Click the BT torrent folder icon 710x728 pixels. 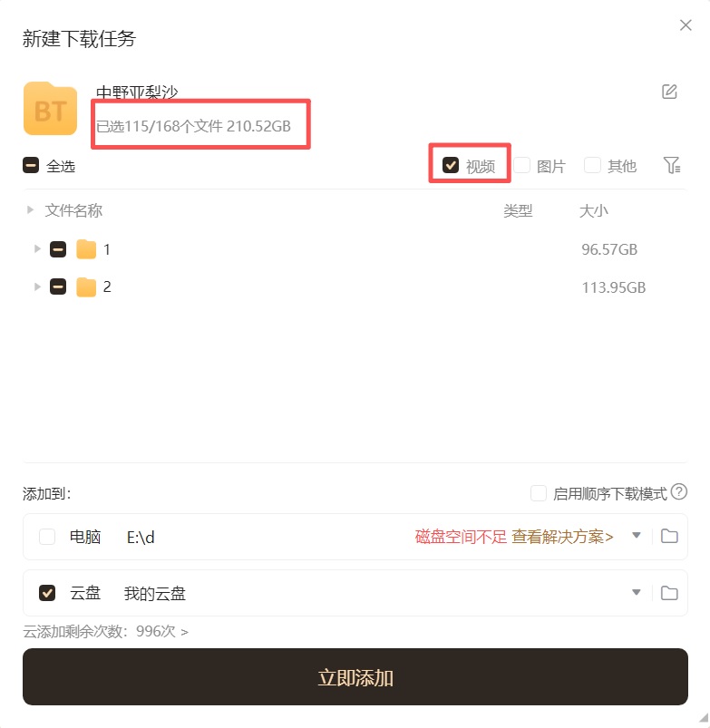50,109
